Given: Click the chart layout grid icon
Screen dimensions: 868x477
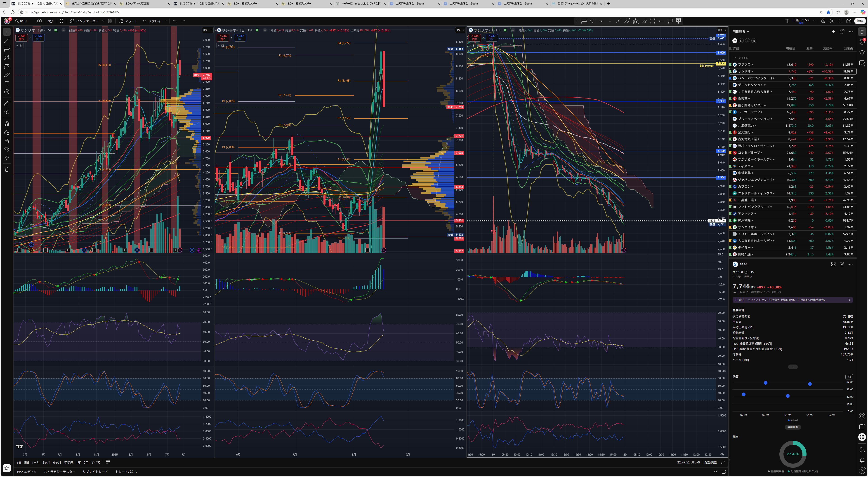Looking at the screenshot, I should click(110, 21).
